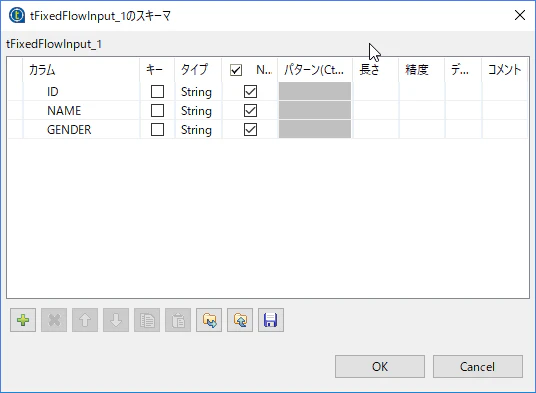The height and width of the screenshot is (393, 536).
Task: Click the キー column header
Action: (157, 70)
